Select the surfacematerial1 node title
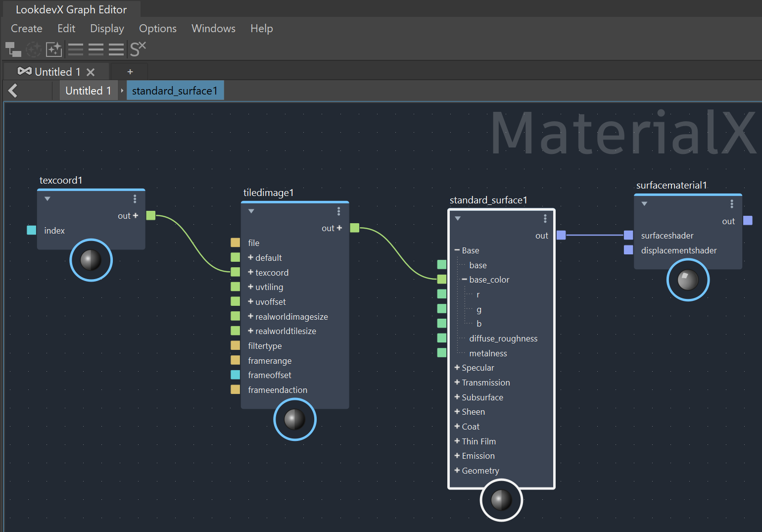The image size is (762, 532). point(671,185)
